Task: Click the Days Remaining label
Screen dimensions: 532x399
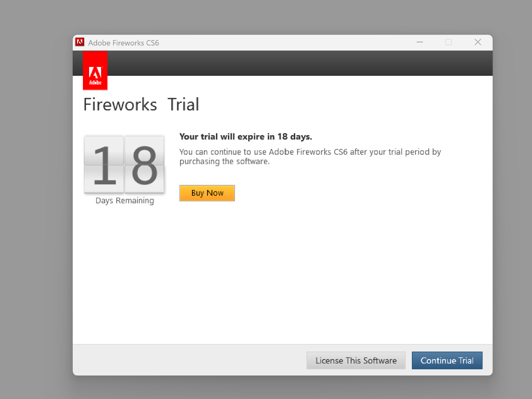Action: pyautogui.click(x=125, y=201)
